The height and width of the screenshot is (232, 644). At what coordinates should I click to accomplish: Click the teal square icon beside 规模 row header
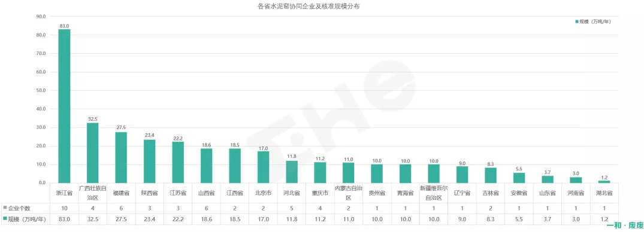5,219
